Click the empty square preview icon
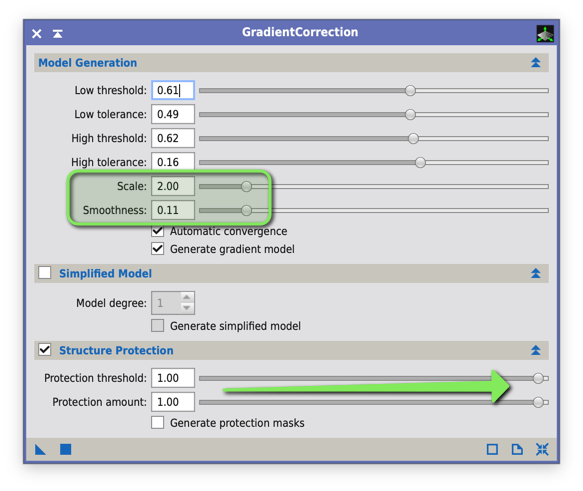 point(492,449)
